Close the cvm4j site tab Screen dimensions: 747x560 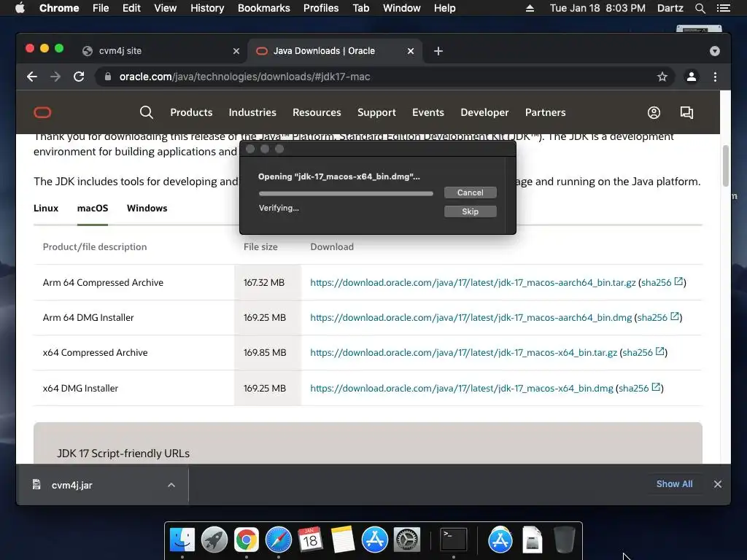pyautogui.click(x=236, y=51)
